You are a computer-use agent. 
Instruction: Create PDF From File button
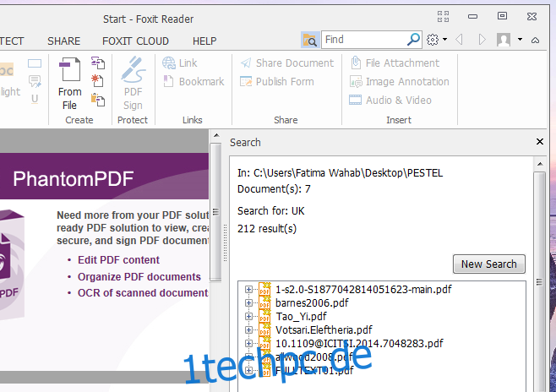coord(70,84)
